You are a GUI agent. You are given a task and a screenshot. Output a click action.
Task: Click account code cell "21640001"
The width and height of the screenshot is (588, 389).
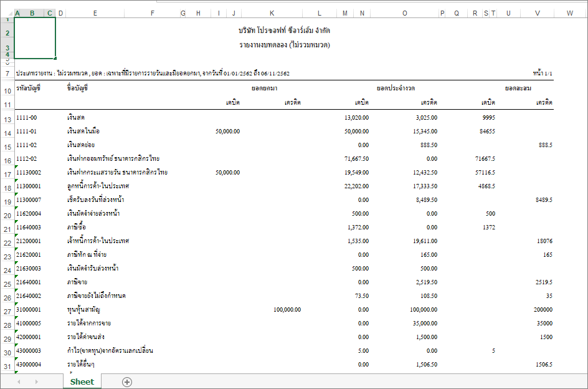(29, 282)
